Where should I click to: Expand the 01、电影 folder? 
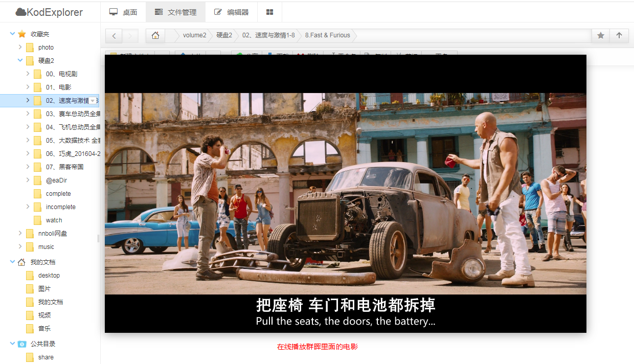(28, 87)
